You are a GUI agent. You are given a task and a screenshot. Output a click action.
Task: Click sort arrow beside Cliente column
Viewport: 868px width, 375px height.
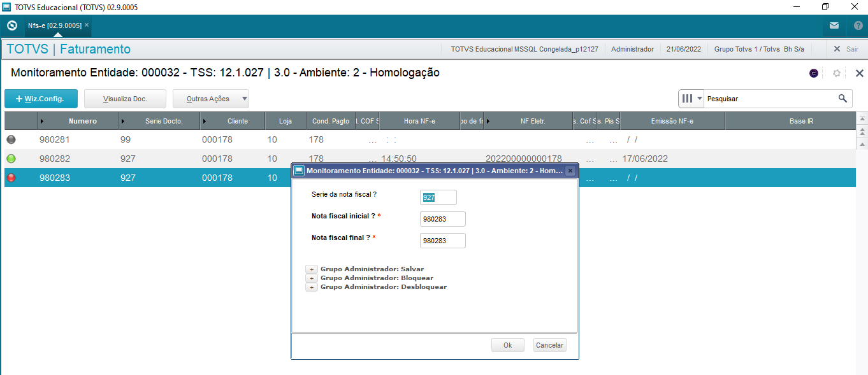[205, 121]
